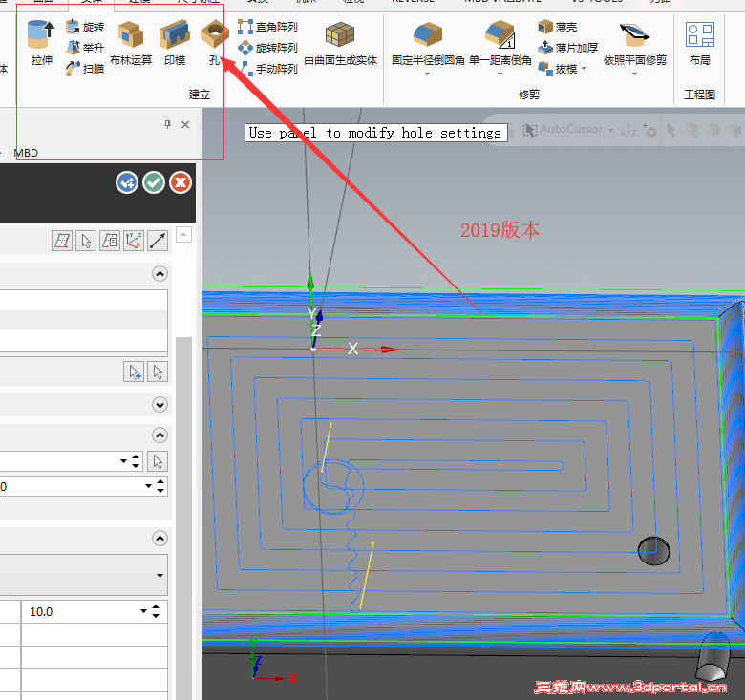Open dropdown under 单一距离倒角
The image size is (745, 700).
(x=500, y=74)
